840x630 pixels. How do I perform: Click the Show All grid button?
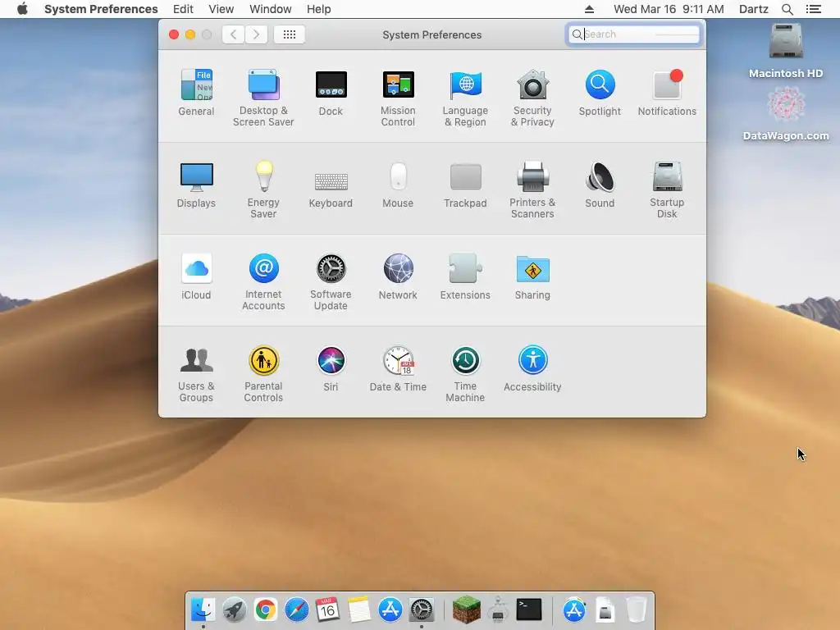point(290,34)
